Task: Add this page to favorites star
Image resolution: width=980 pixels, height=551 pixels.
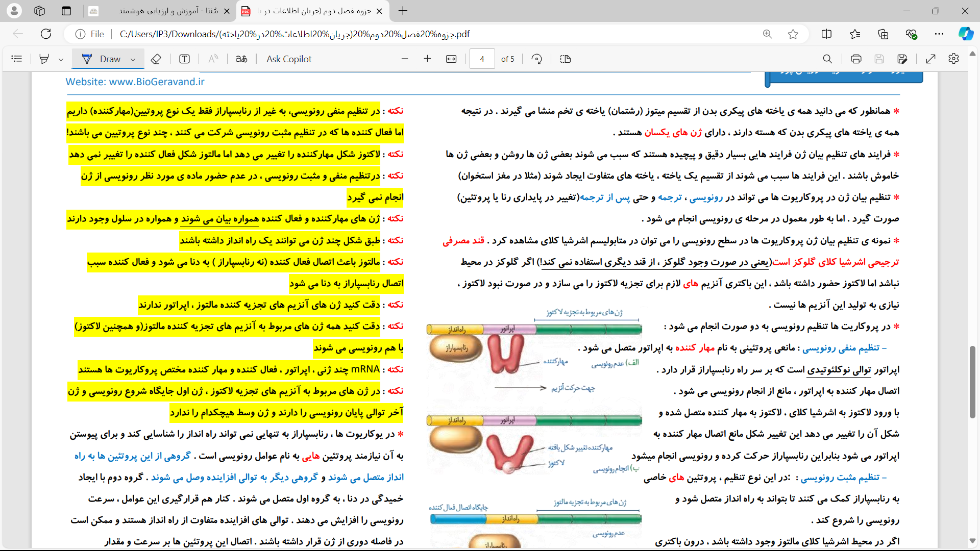Action: (793, 34)
